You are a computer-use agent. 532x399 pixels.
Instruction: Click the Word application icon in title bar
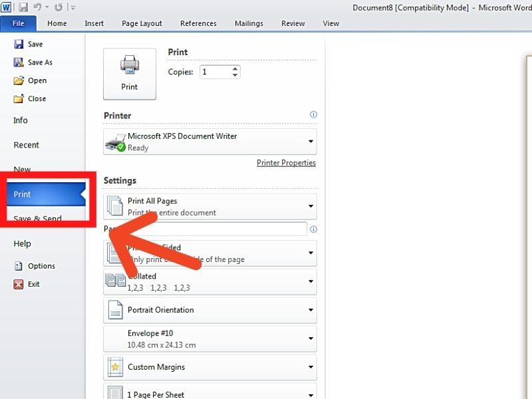(6, 7)
